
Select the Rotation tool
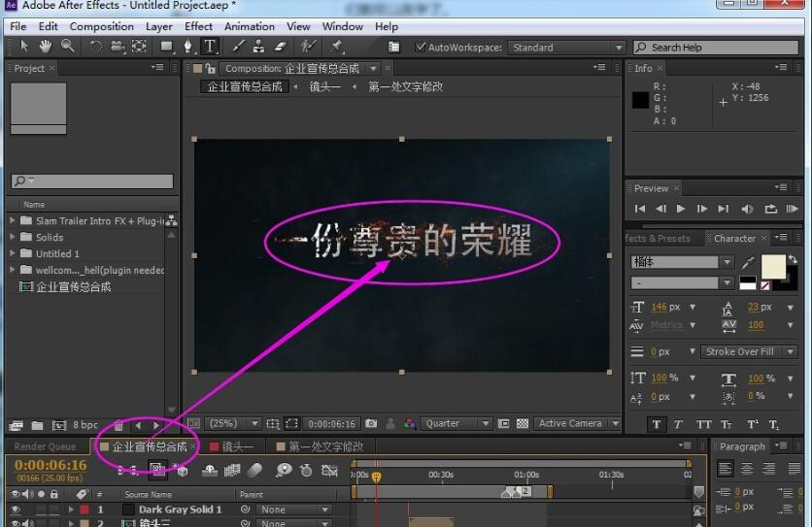point(95,47)
